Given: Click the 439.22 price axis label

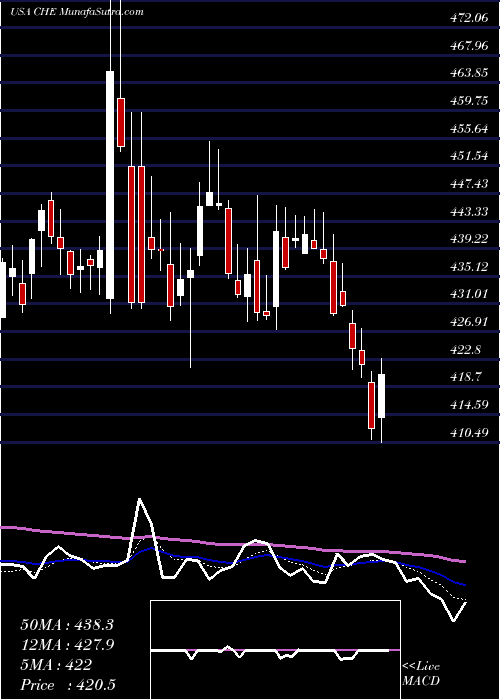Looking at the screenshot, I should tap(469, 239).
